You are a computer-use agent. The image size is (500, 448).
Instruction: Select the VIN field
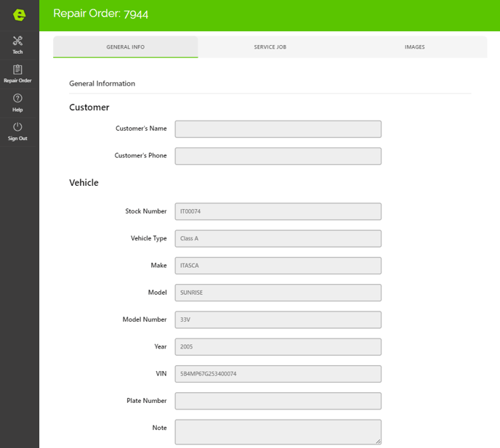point(278,374)
